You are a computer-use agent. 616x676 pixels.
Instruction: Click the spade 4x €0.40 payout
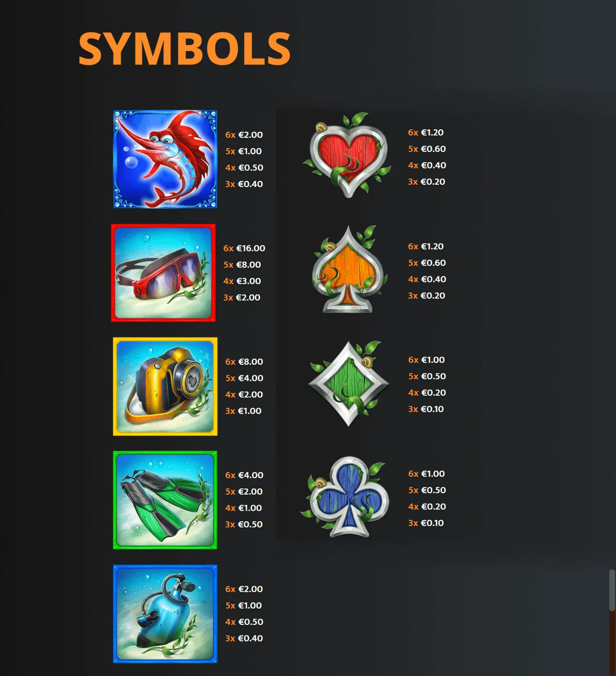tap(427, 279)
